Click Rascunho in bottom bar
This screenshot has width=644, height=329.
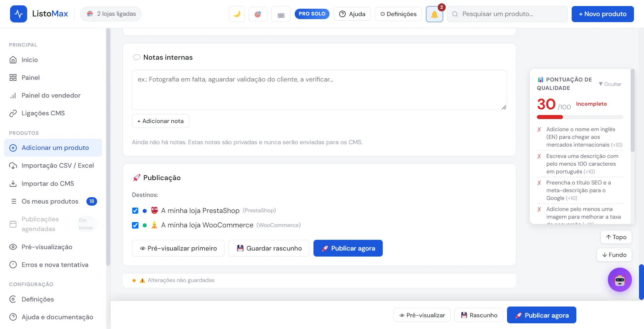click(x=479, y=315)
